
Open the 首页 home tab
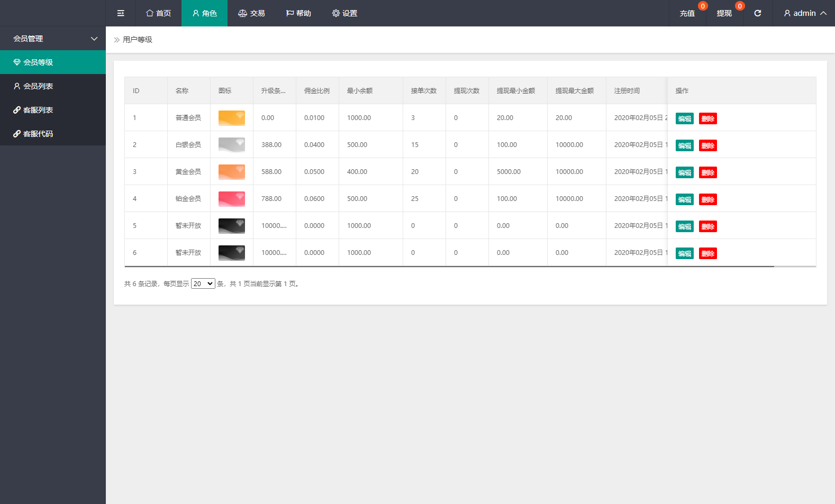pyautogui.click(x=159, y=13)
